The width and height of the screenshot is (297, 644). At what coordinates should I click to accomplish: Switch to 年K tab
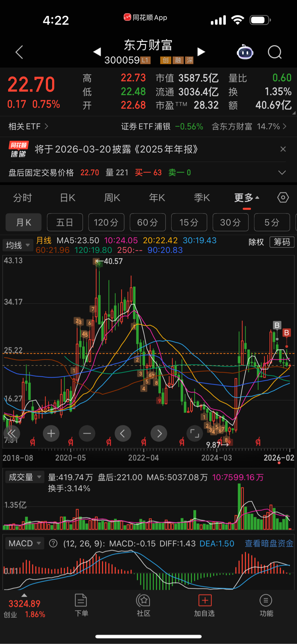point(157,198)
